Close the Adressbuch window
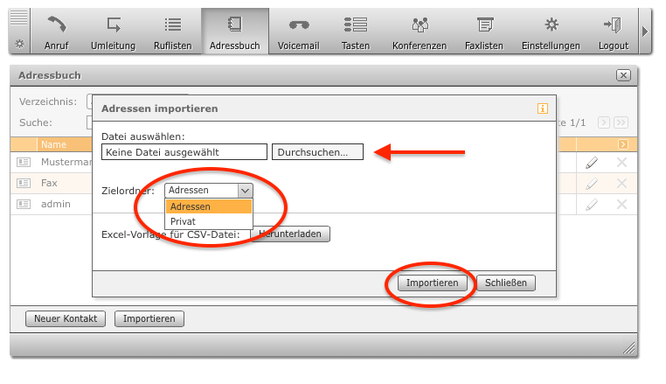Screen dimensions: 666x384 [x=623, y=75]
